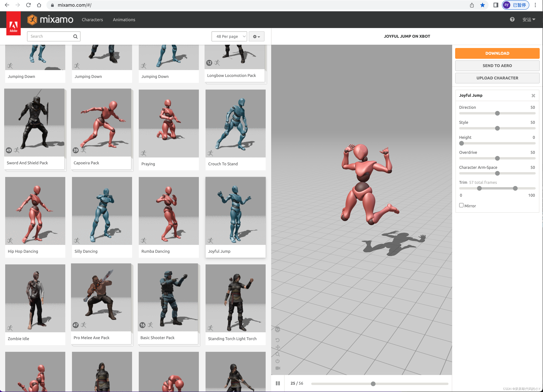The height and width of the screenshot is (392, 543).
Task: Click the reset camera power icon
Action: pyautogui.click(x=278, y=361)
